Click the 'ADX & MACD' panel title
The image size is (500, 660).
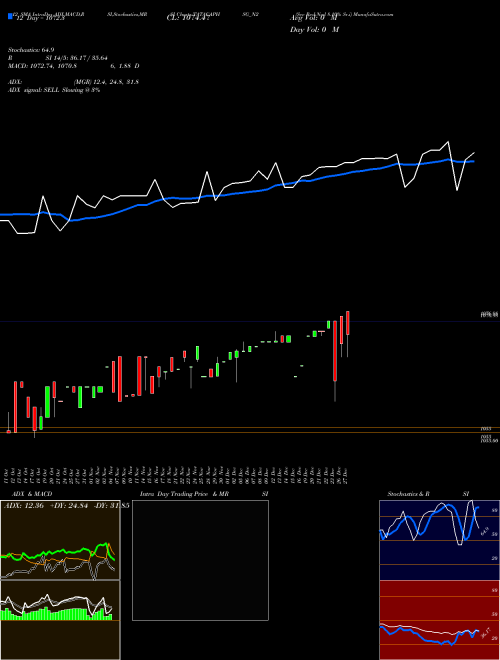(x=32, y=494)
